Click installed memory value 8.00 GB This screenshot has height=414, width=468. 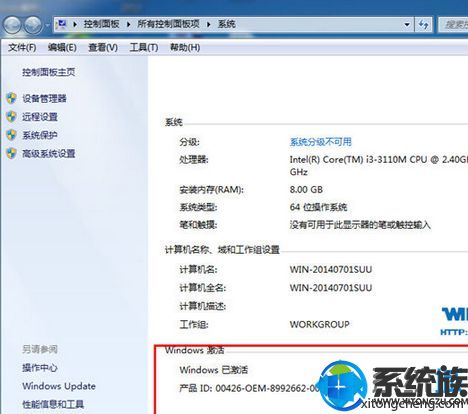pos(306,190)
